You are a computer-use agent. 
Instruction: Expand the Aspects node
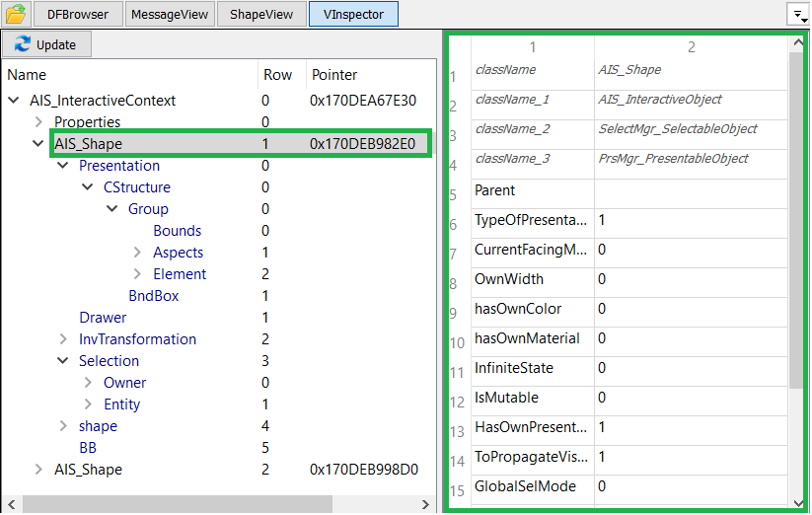(x=137, y=253)
